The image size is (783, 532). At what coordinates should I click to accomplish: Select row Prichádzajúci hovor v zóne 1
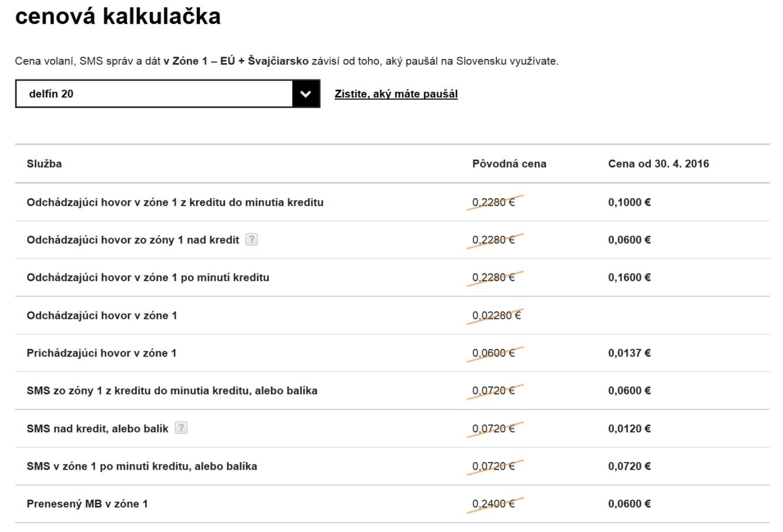coord(393,353)
